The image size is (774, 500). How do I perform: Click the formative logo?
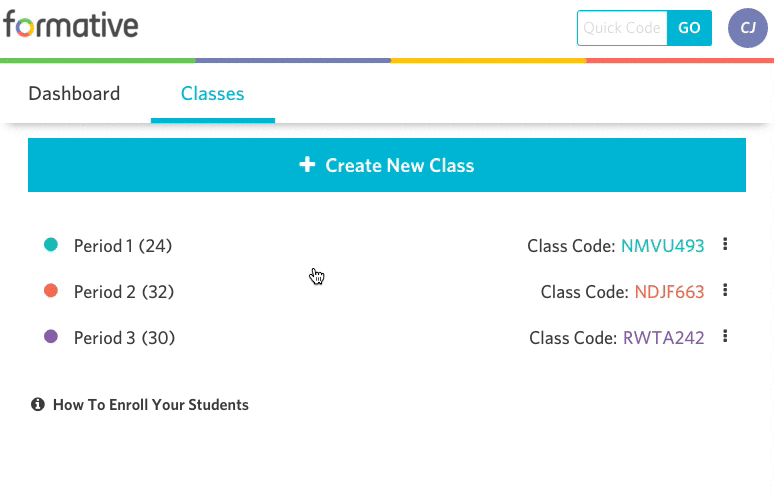point(71,25)
